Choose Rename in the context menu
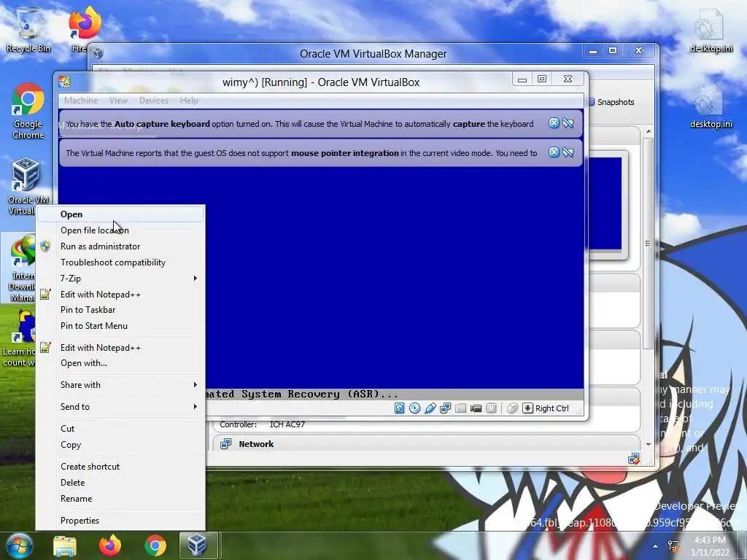The image size is (747, 560). tap(120, 499)
